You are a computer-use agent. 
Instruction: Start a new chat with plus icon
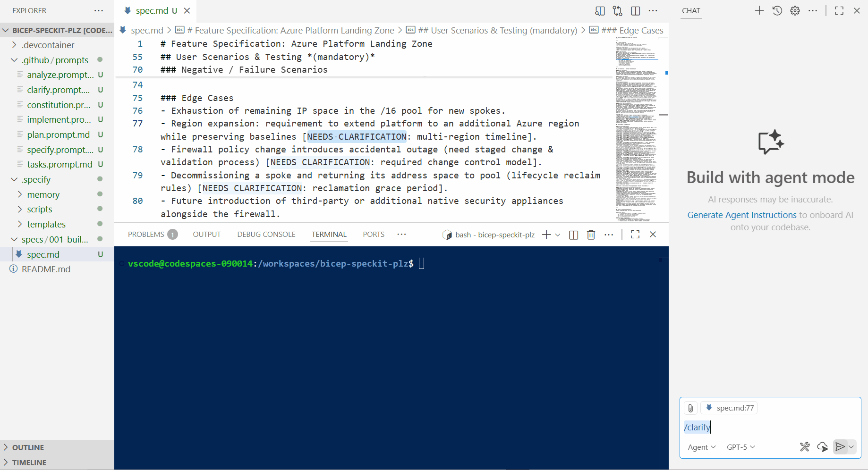click(x=759, y=10)
